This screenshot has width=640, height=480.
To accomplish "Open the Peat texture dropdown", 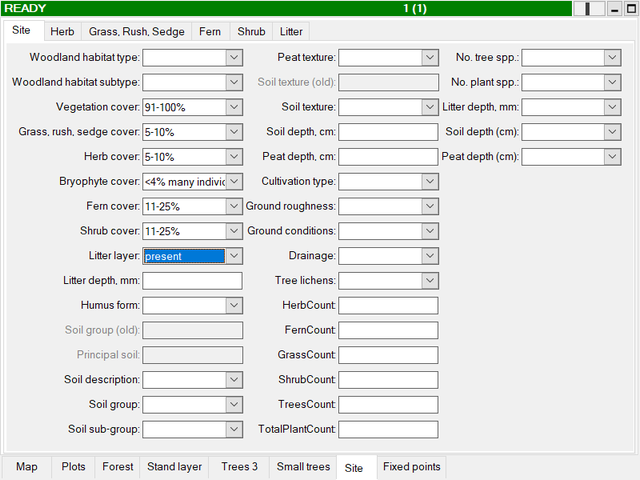I will [429, 58].
